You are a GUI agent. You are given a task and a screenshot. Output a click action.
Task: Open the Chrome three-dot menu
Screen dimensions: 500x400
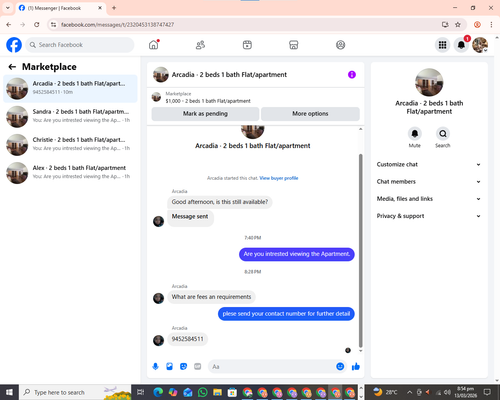491,25
